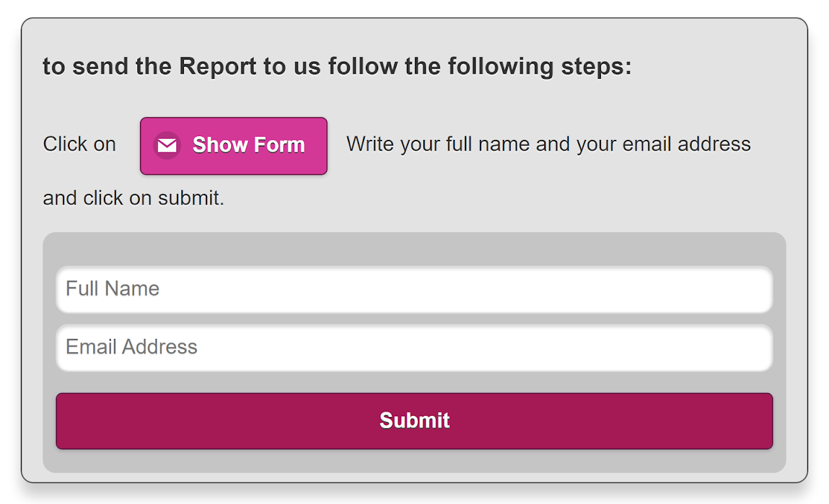Image resolution: width=829 pixels, height=504 pixels.
Task: Click the 'Email Address' placeholder text
Action: coord(132,347)
